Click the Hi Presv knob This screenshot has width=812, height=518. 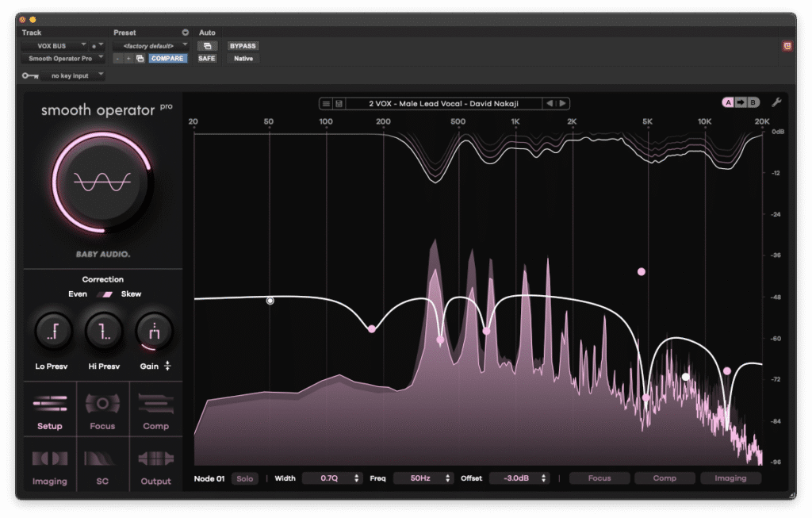click(104, 332)
